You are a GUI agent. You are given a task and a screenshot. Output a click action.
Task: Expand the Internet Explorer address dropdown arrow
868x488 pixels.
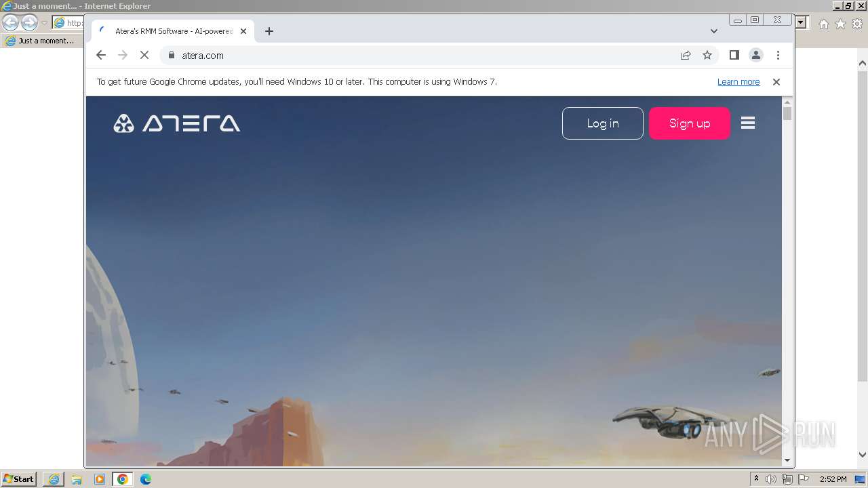tap(801, 22)
